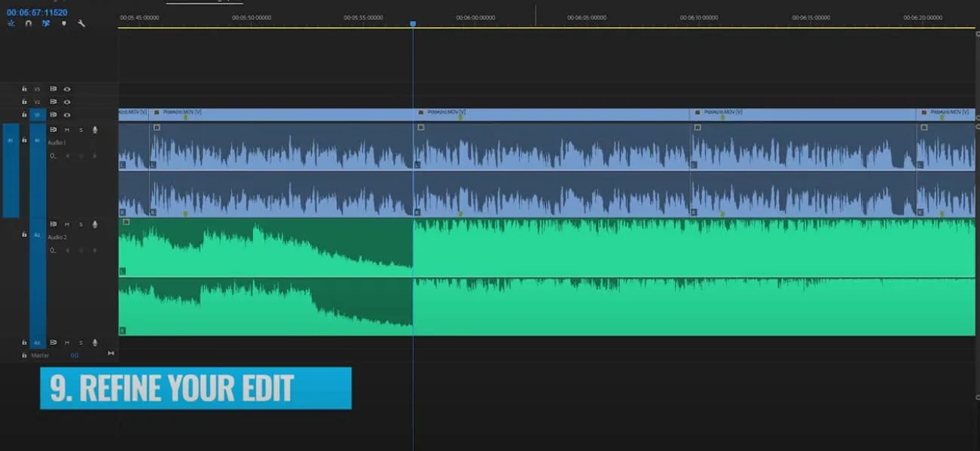Click the Linked Selection icon

(46, 23)
